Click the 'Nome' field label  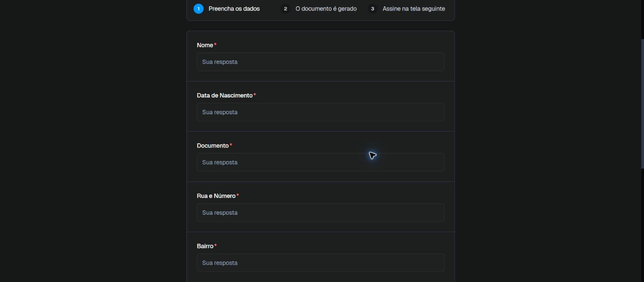[205, 45]
